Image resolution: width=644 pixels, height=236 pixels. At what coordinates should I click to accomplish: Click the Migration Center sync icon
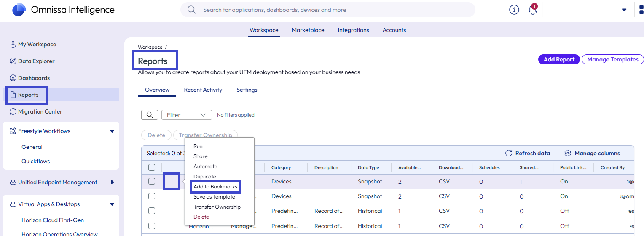[x=13, y=111]
